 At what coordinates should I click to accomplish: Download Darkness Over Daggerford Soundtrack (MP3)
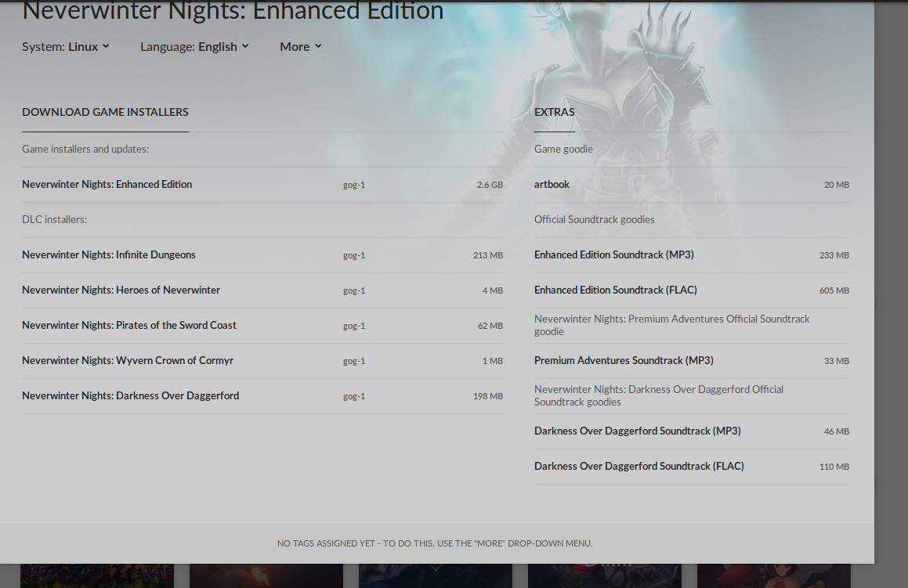(x=692, y=431)
